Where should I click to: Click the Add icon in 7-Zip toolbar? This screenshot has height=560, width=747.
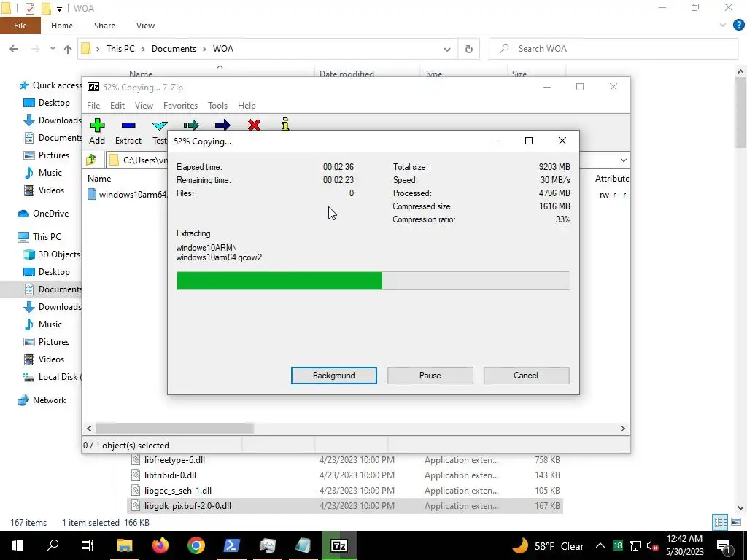(x=97, y=125)
